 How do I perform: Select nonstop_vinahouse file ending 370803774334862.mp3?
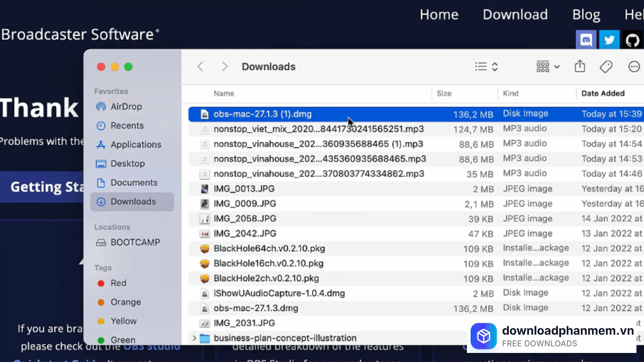pyautogui.click(x=416, y=174)
